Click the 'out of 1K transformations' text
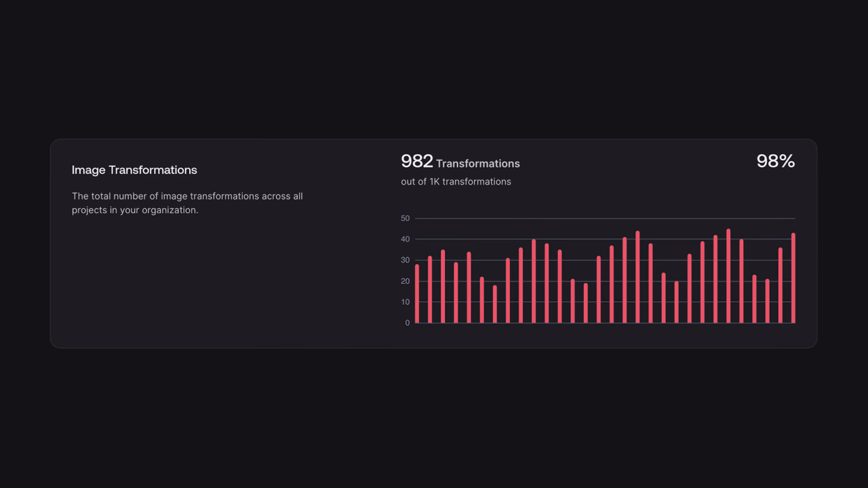 click(x=456, y=181)
